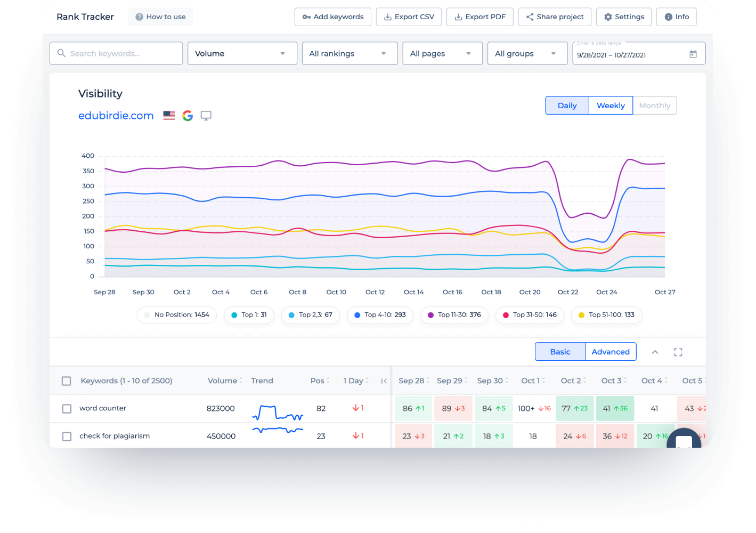Click the key icon beside Add keywords
Screen dimensions: 756x533
tap(306, 17)
